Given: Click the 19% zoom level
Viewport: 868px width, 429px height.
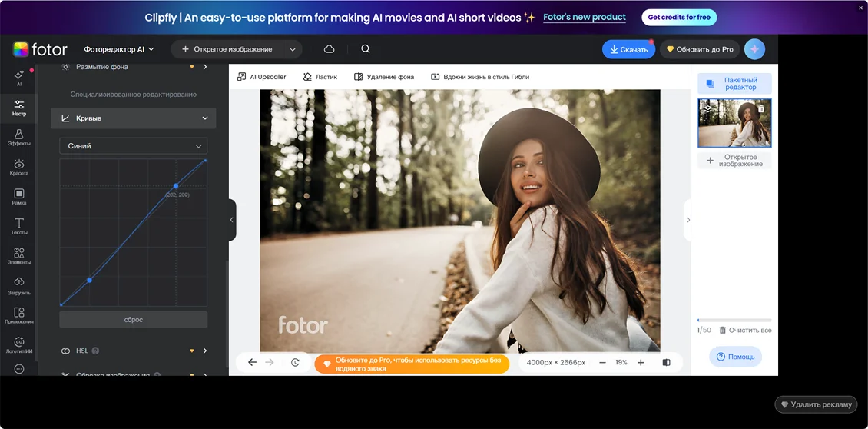Looking at the screenshot, I should 621,362.
